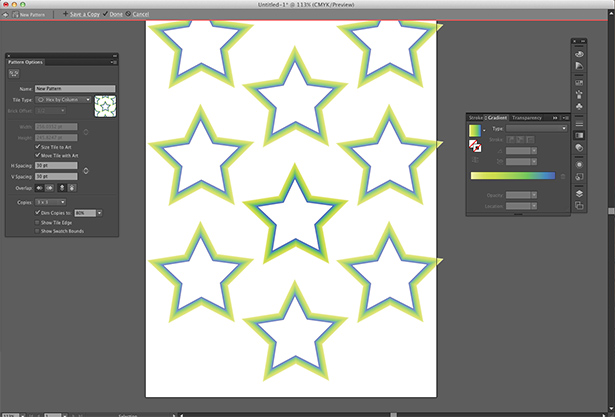Open the Graphic Styles panel icon
The height and width of the screenshot is (417, 615).
tap(579, 177)
